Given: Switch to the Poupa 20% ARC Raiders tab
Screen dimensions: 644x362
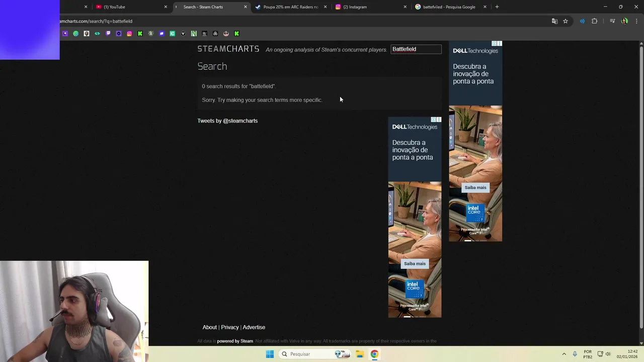Looking at the screenshot, I should click(291, 7).
